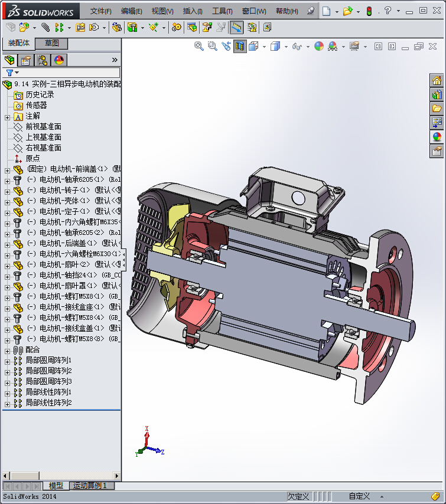Open the File Explorer task pane folder
Viewport: 446px width, 504px height.
click(437, 109)
